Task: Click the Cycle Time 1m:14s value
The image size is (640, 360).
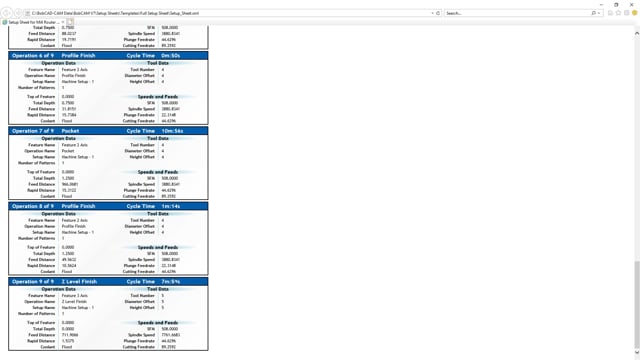Action: click(x=171, y=206)
